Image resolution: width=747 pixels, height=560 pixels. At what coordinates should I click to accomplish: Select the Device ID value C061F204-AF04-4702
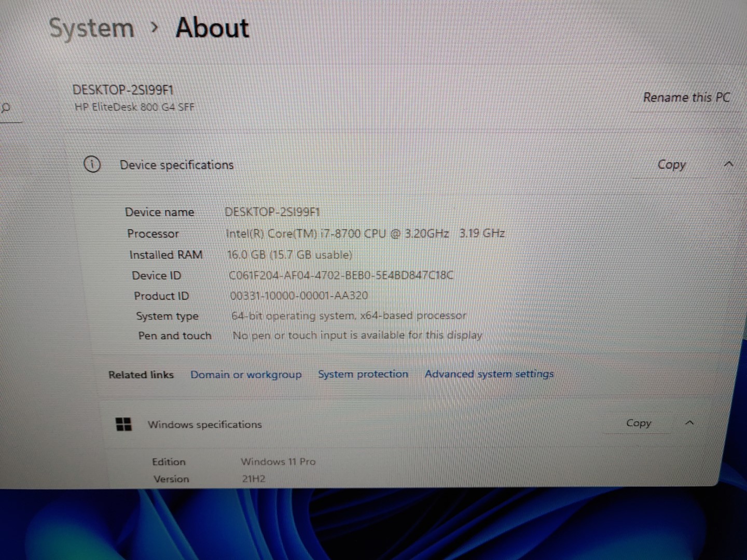tap(341, 275)
